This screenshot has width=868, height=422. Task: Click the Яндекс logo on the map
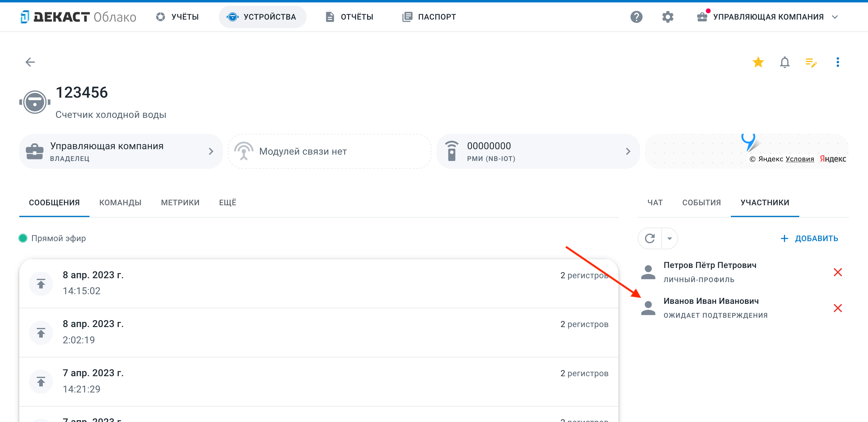833,159
